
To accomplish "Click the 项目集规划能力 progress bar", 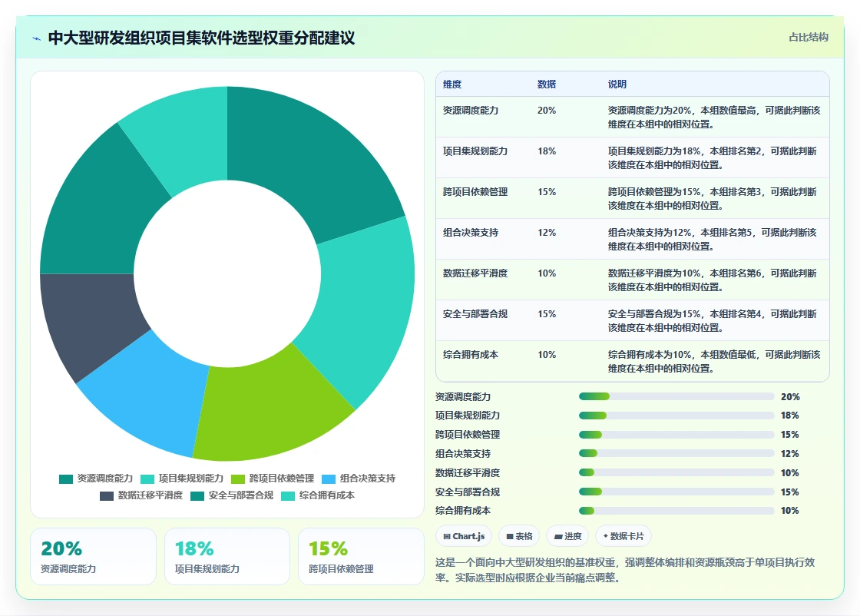I will point(676,416).
